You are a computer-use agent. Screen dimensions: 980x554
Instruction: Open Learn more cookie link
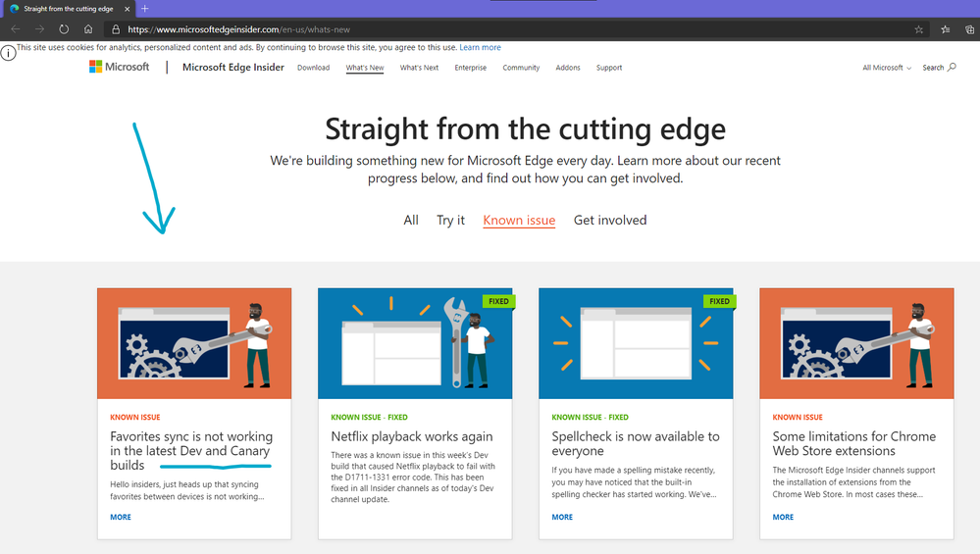480,47
